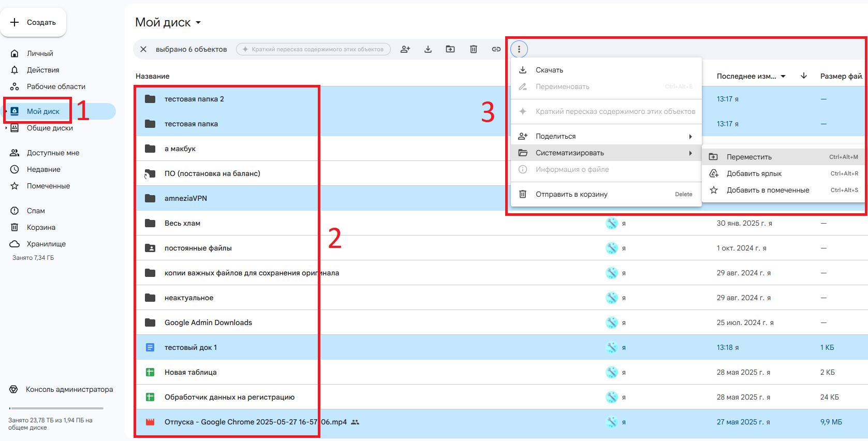Click the download icon in selection toolbar
Viewport: 868px width, 441px height.
click(x=428, y=49)
